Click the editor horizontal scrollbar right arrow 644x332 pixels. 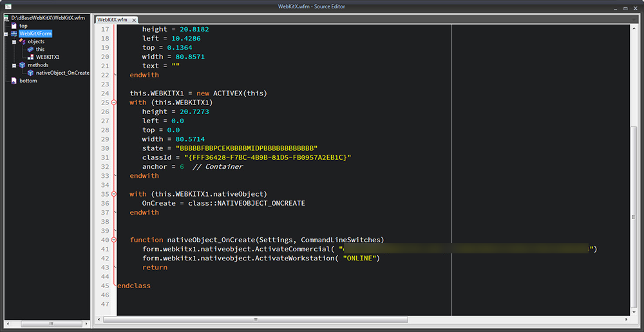(627, 319)
